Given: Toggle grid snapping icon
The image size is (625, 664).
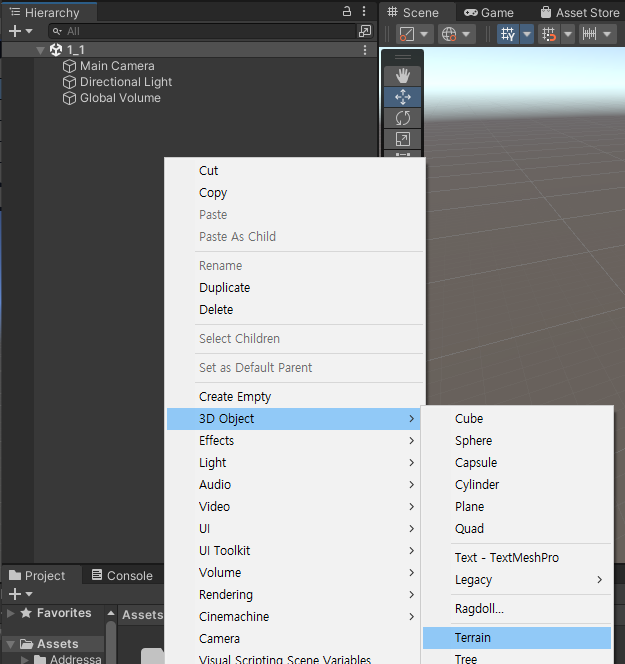Looking at the screenshot, I should [548, 34].
